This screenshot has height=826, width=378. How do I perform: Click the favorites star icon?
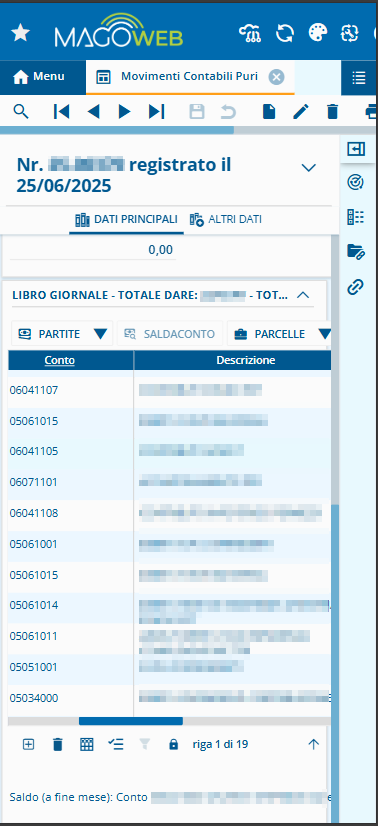click(x=21, y=33)
